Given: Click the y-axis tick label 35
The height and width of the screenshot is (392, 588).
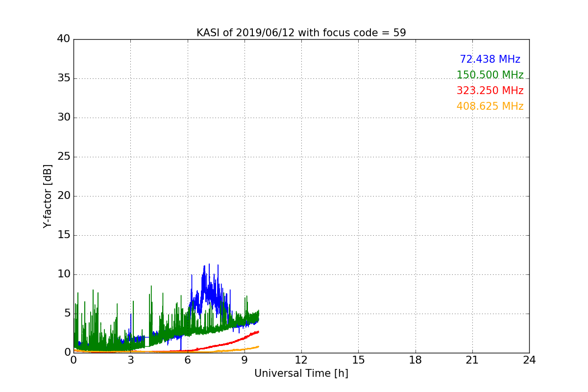Looking at the screenshot, I should pyautogui.click(x=64, y=78).
